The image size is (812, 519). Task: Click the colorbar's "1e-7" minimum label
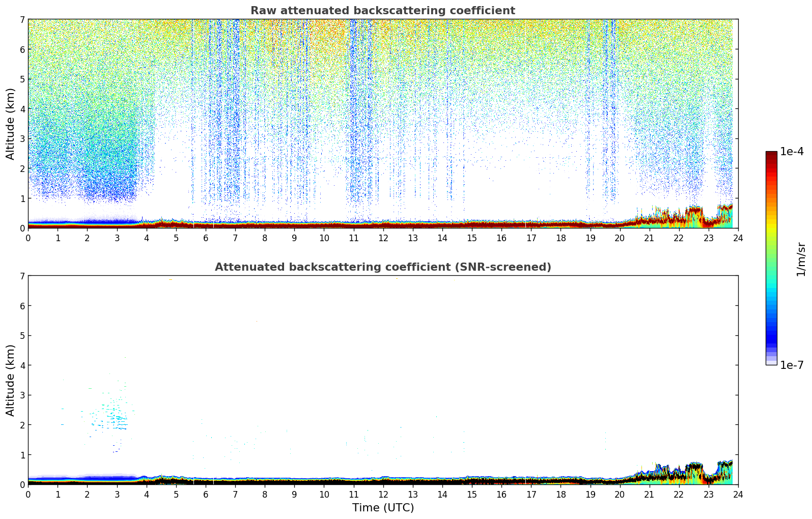click(792, 365)
